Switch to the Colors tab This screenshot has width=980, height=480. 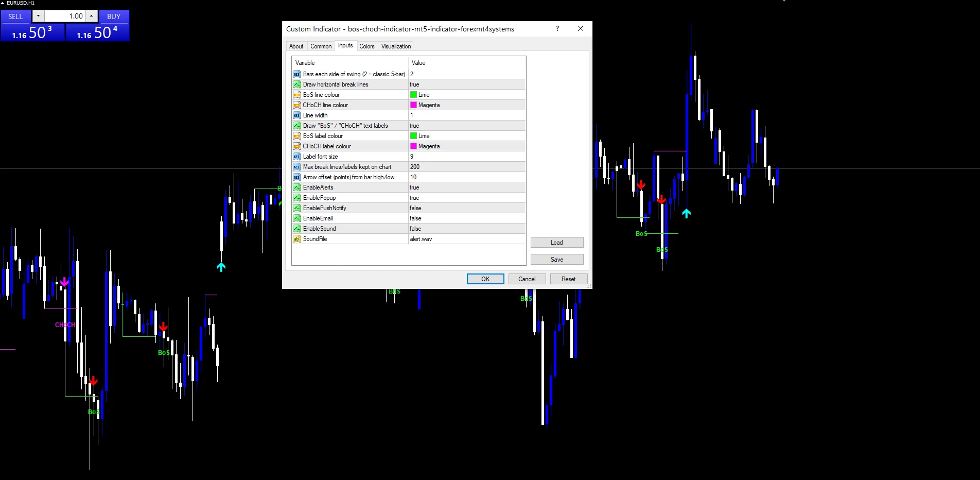coord(367,46)
